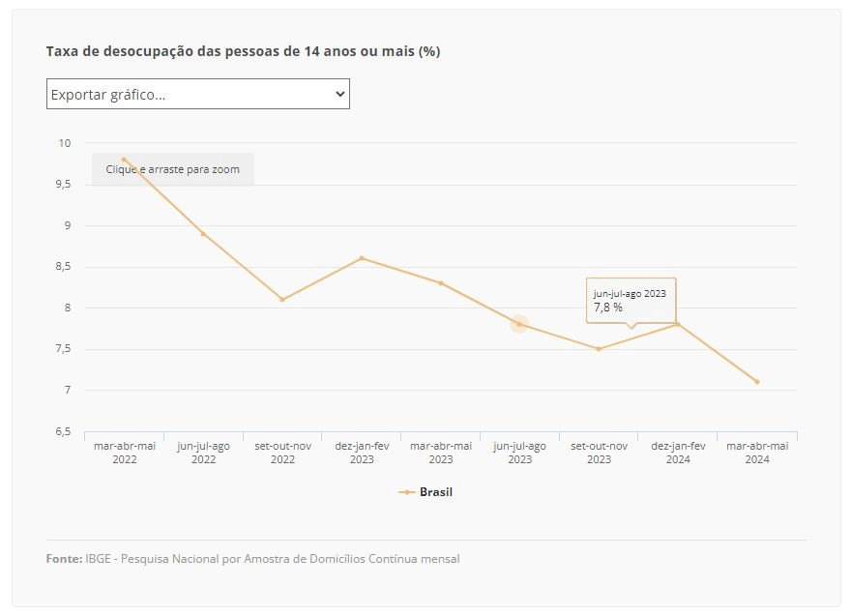Click the jun-jul-ago 2023 axis label
This screenshot has width=851, height=616.
pyautogui.click(x=519, y=453)
